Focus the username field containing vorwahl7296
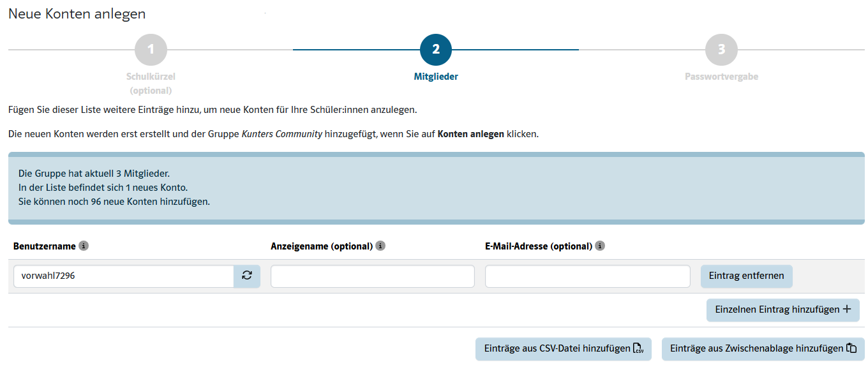The width and height of the screenshot is (868, 365). 123,276
